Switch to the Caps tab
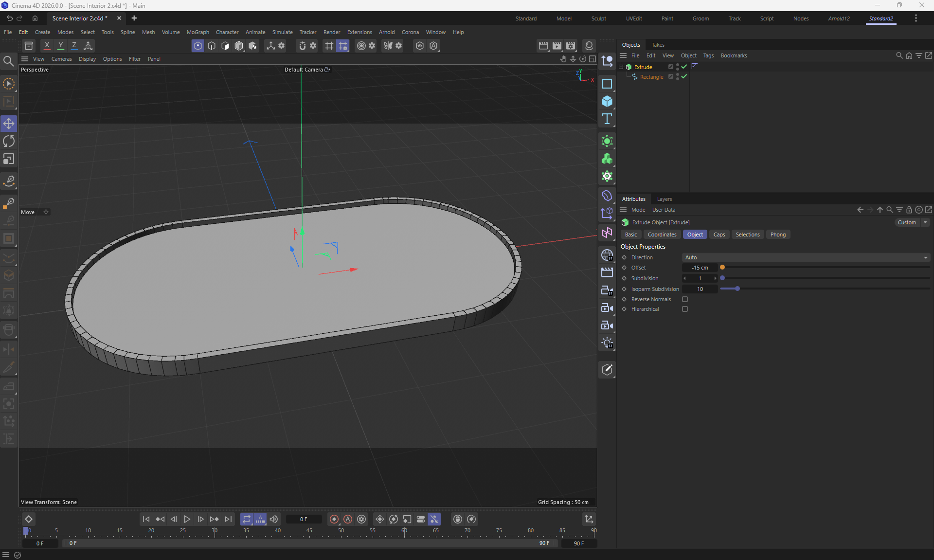The image size is (934, 560). [719, 235]
